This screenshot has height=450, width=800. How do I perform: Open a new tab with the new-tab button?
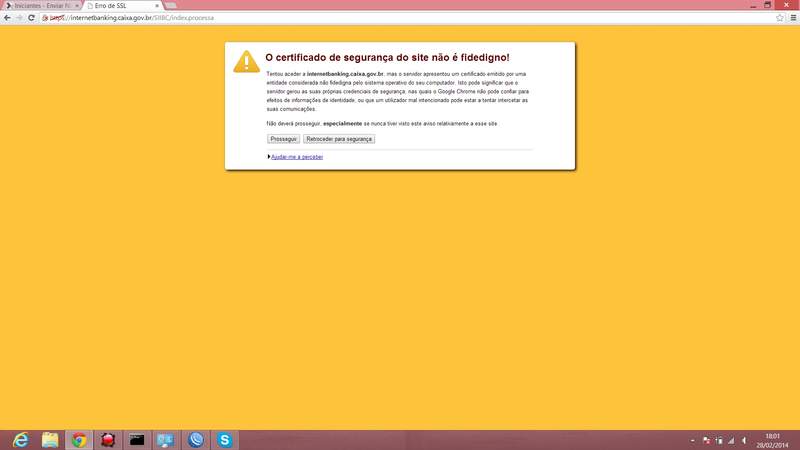170,6
